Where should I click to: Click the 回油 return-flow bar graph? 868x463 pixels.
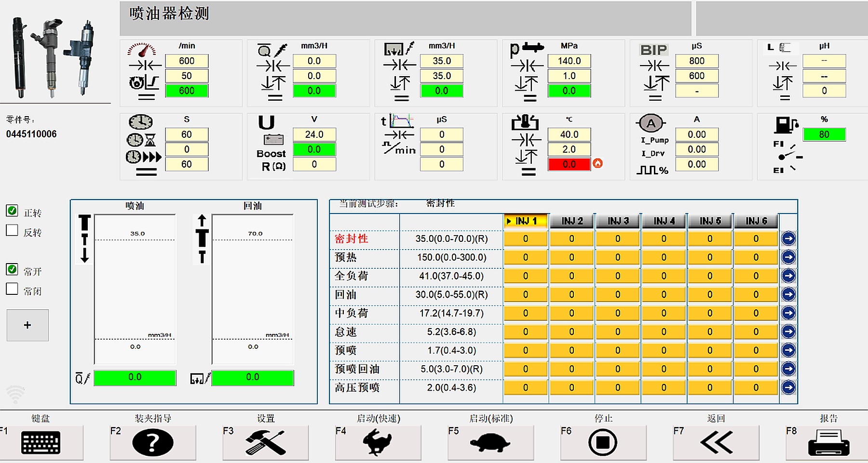253,289
